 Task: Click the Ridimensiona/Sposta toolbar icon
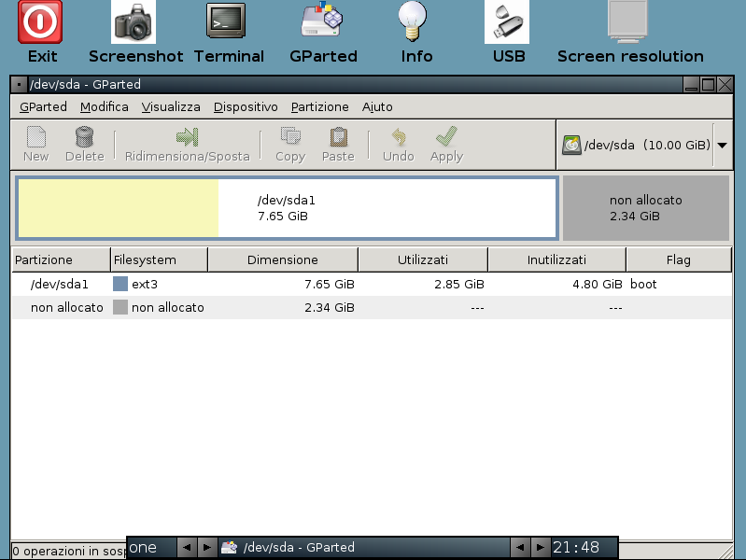coord(187,137)
